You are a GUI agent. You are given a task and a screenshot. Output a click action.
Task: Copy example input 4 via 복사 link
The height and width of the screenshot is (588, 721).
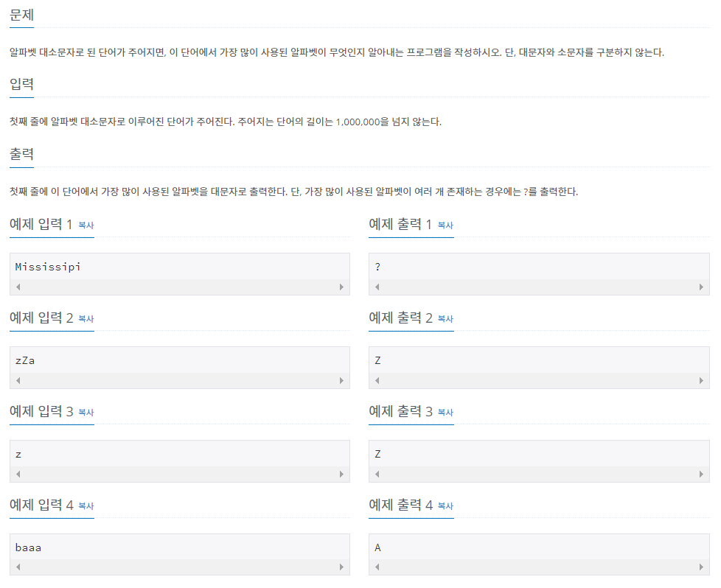click(86, 505)
